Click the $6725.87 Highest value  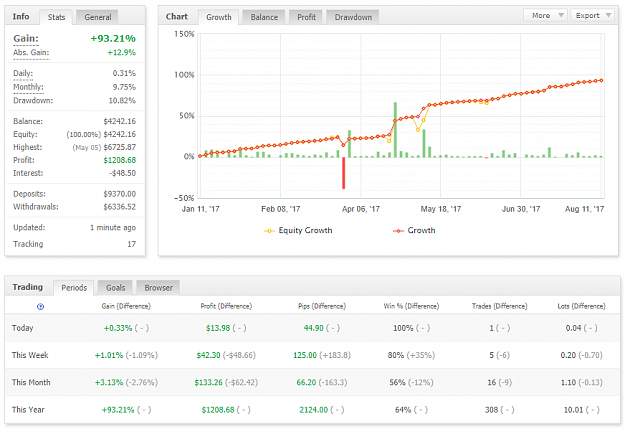[x=120, y=148]
